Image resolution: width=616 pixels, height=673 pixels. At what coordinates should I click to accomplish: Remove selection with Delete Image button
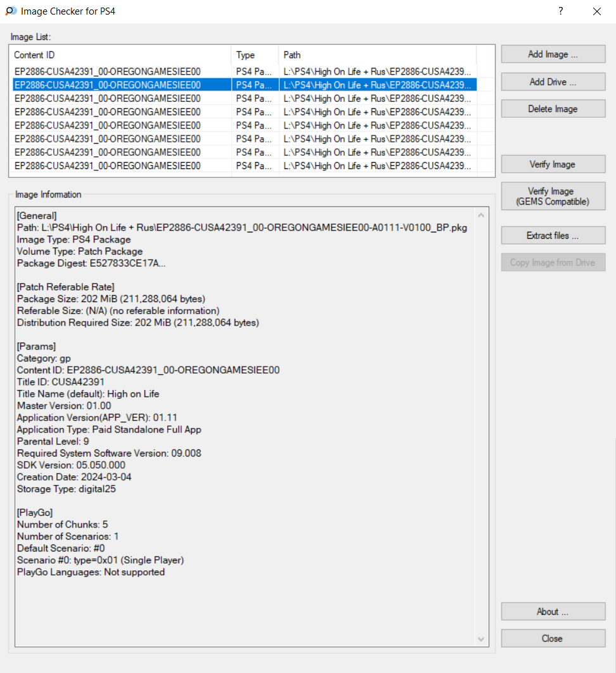553,109
